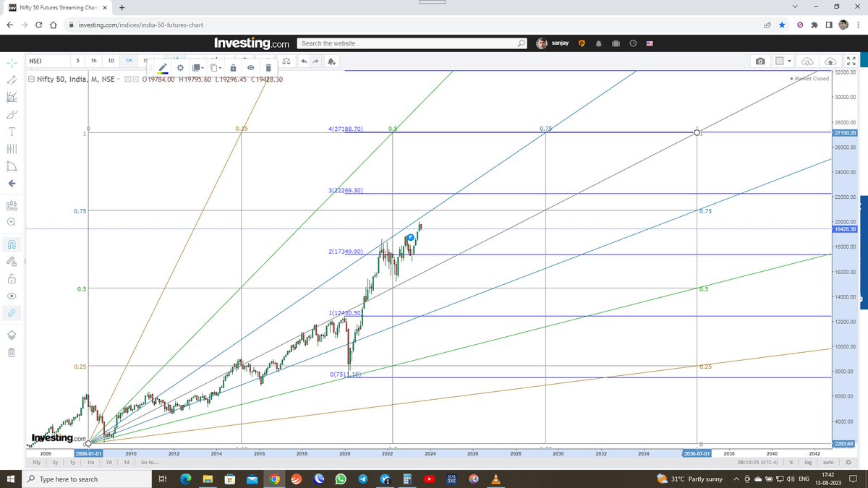Click the 1y range button
The height and width of the screenshot is (488, 868).
pos(73,461)
